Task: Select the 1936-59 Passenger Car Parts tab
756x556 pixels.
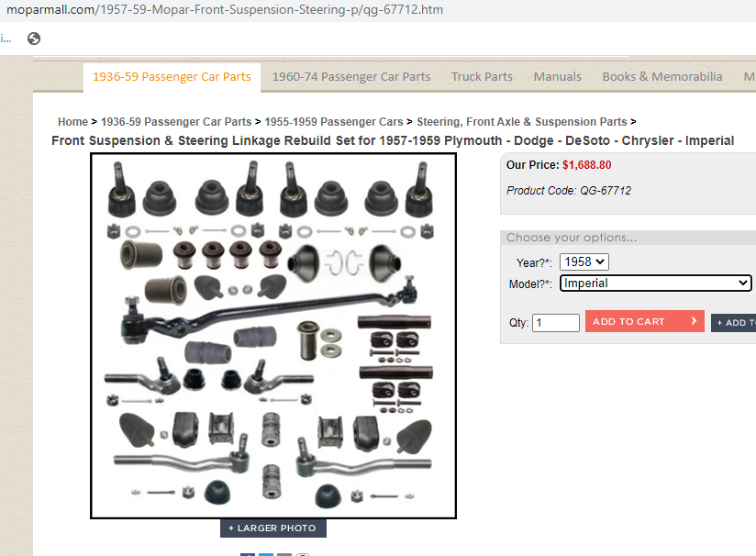Action: tap(172, 77)
